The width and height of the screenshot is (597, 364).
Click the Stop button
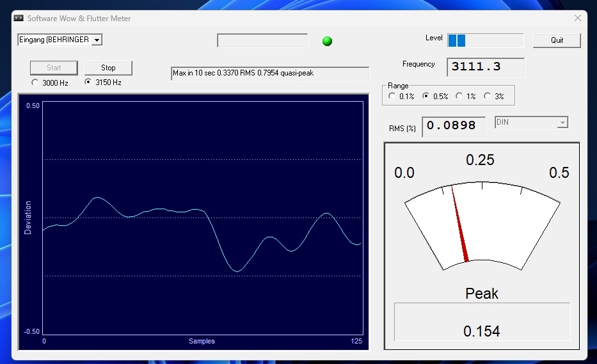(108, 68)
